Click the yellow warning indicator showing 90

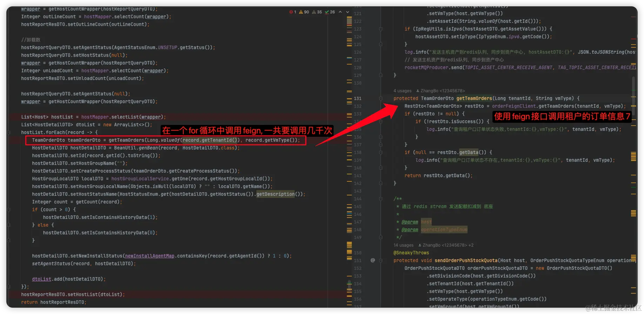point(304,12)
